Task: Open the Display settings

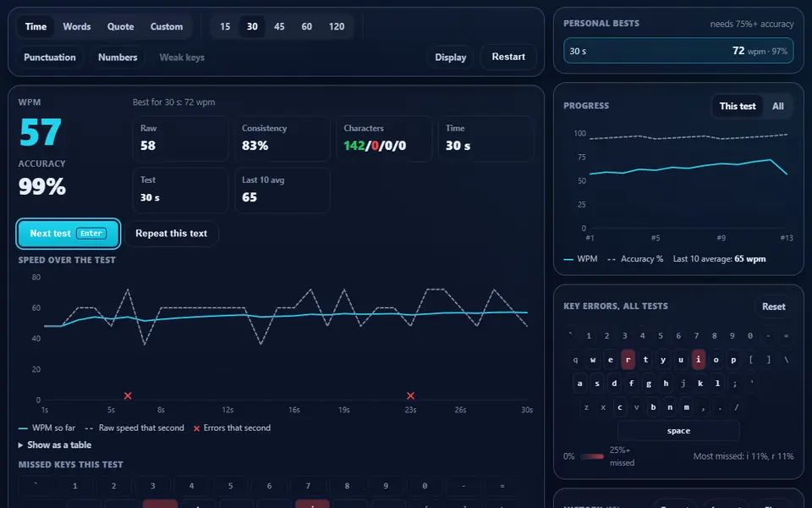Action: 450,58
